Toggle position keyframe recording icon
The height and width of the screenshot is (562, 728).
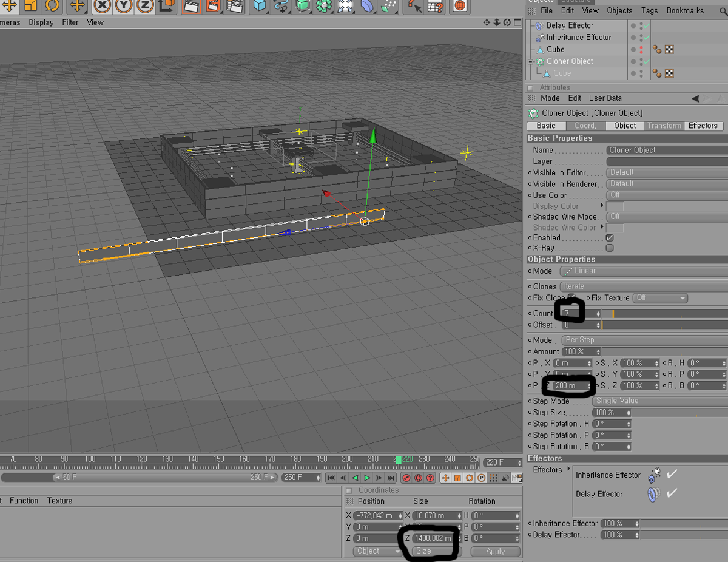[446, 478]
